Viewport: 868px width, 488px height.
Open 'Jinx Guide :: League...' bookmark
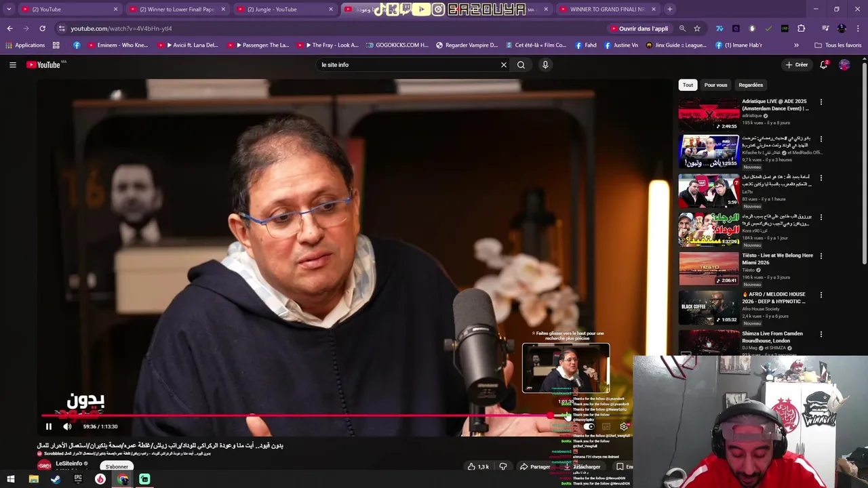pyautogui.click(x=676, y=45)
